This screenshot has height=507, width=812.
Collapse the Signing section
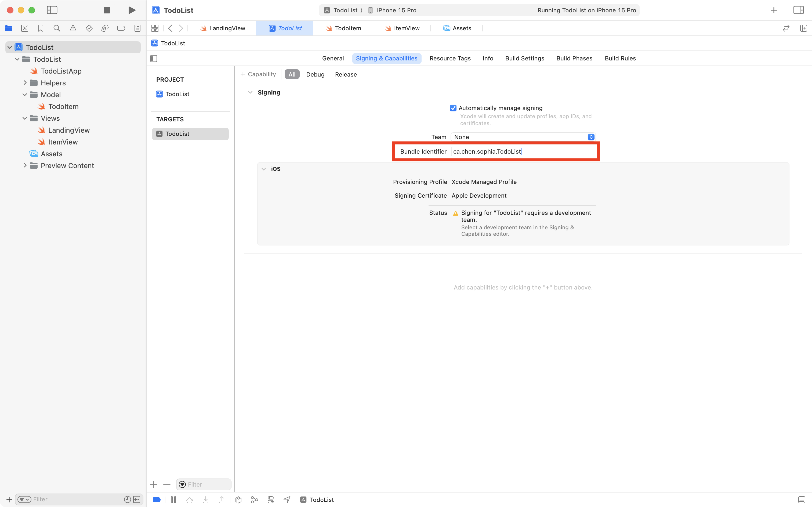tap(250, 92)
